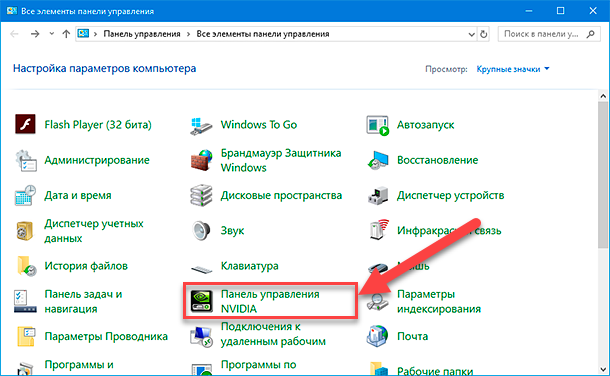Open the Крупные значки view dropdown
Viewport: 610px width, 376px height.
[x=512, y=69]
